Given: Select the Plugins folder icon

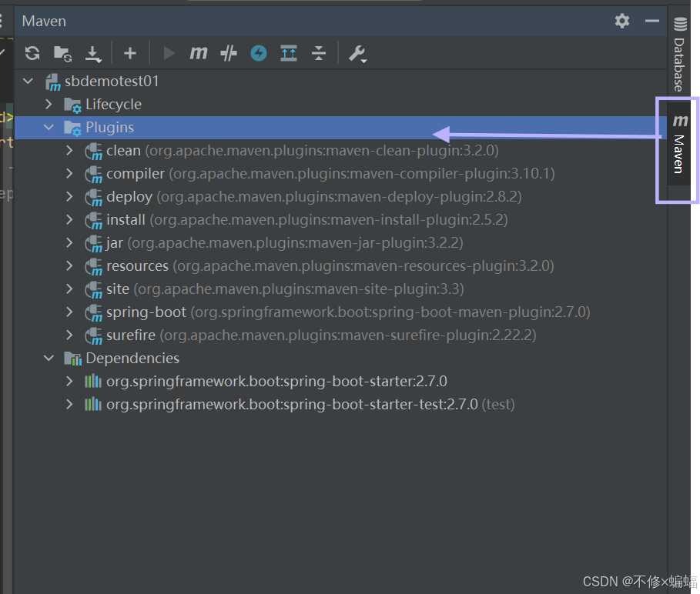Looking at the screenshot, I should coord(72,128).
